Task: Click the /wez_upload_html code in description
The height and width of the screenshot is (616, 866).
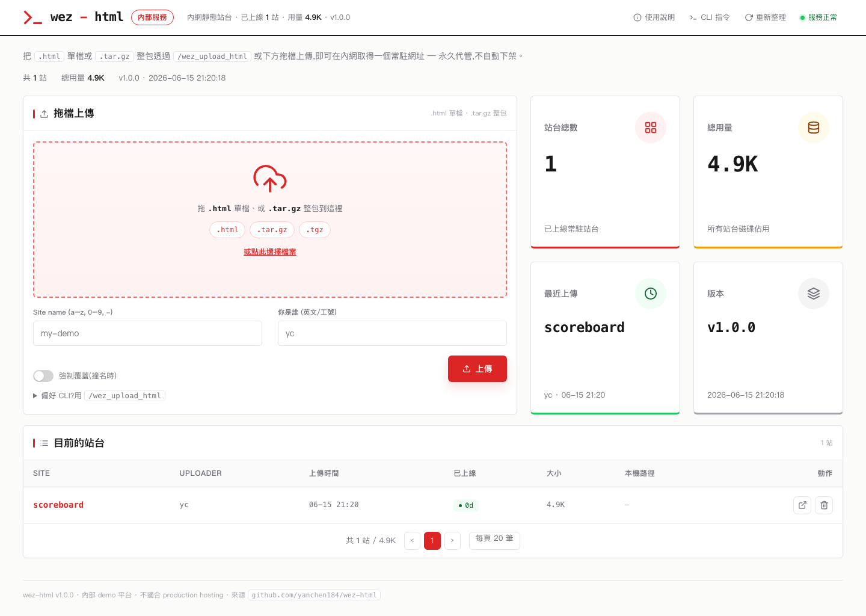Action: tap(212, 57)
